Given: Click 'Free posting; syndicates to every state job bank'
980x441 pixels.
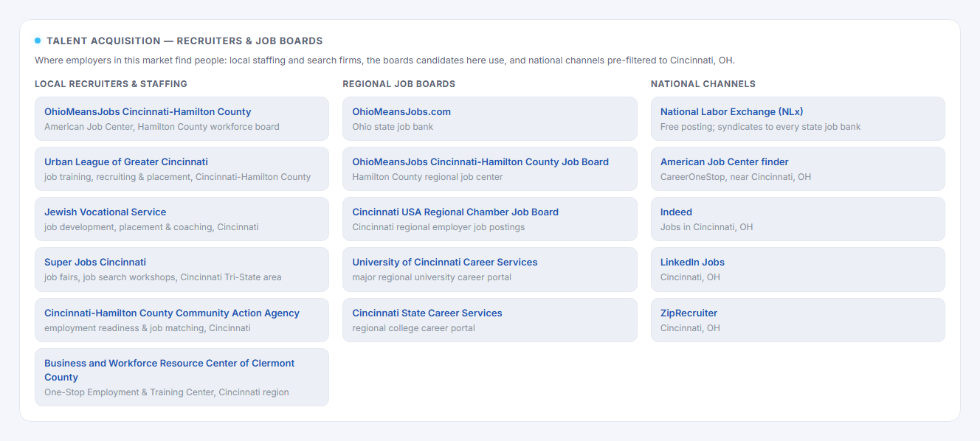Looking at the screenshot, I should [x=760, y=127].
